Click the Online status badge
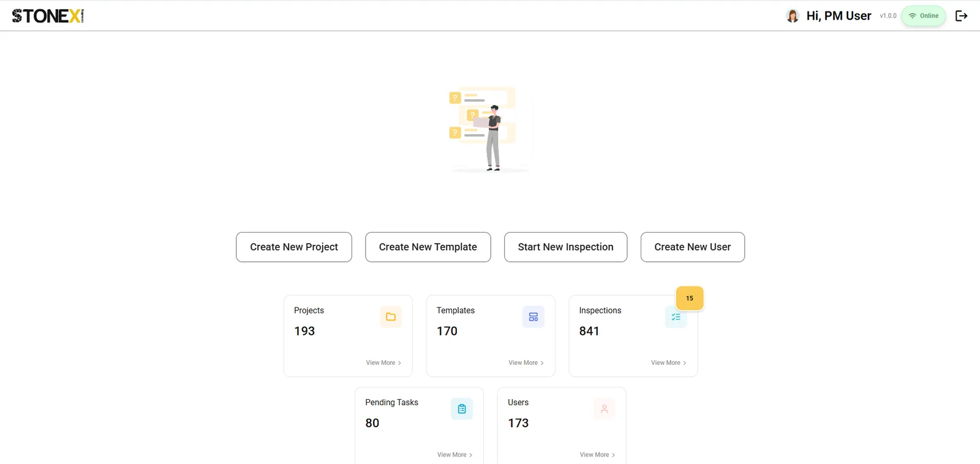The height and width of the screenshot is (464, 980). 924,16
